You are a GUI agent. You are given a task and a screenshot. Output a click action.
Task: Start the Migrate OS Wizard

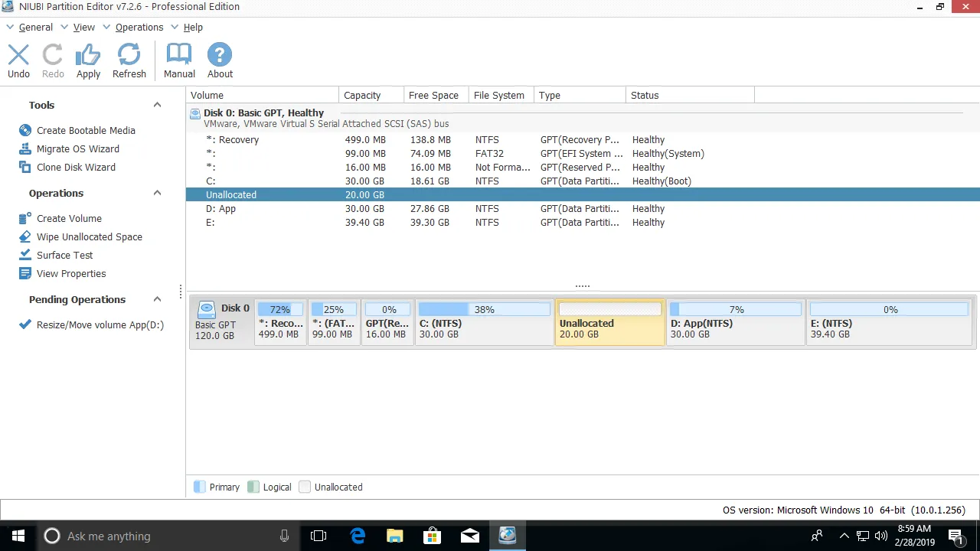pyautogui.click(x=77, y=149)
